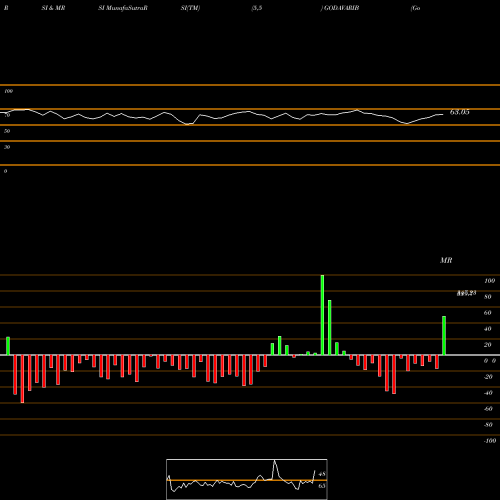Click the 48 label in mini chart

322,474
